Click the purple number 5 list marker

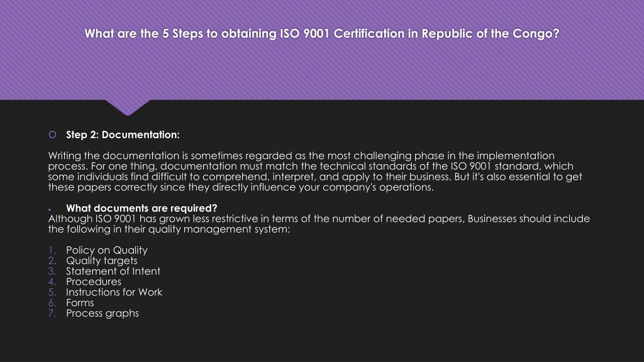52,292
